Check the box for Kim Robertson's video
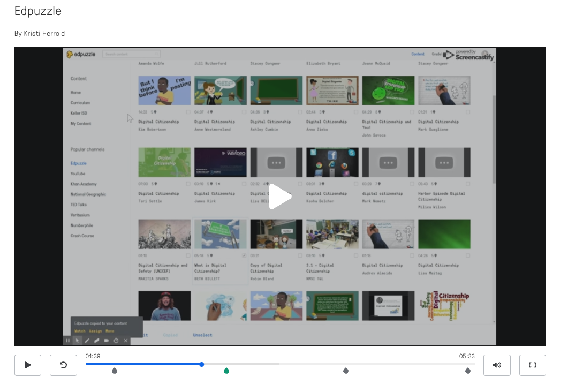Image resolution: width=568 pixels, height=392 pixels. (x=188, y=112)
